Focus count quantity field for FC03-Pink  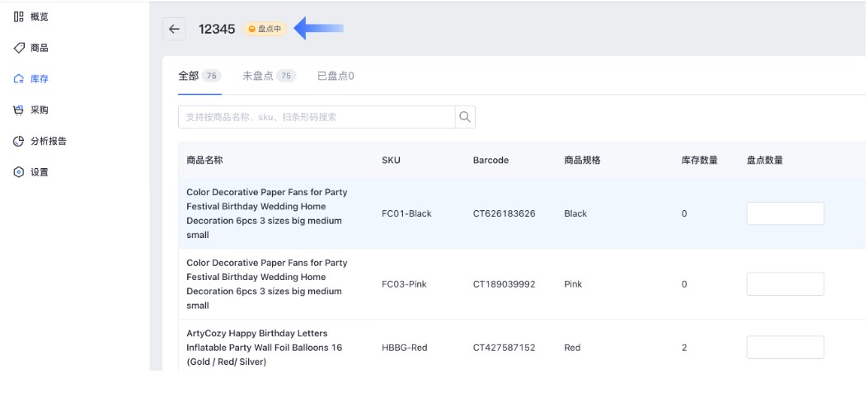(785, 284)
